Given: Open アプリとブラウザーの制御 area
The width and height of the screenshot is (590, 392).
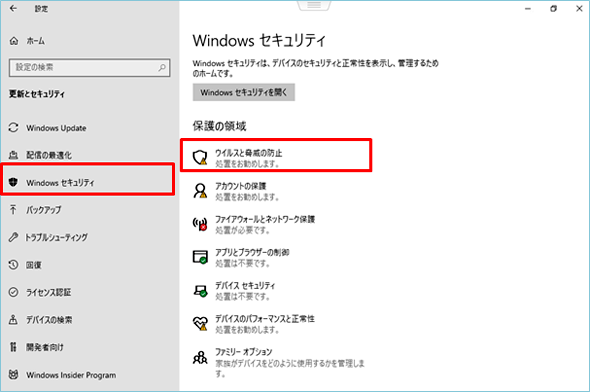Looking at the screenshot, I should coord(252,257).
